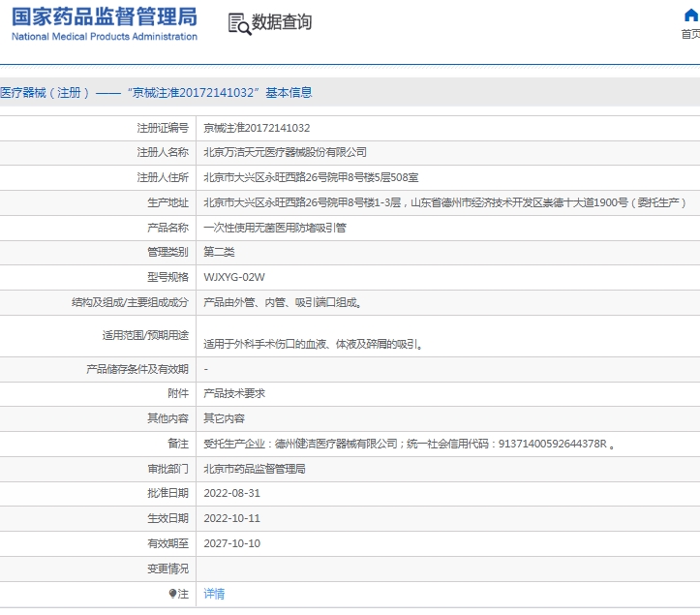Image resolution: width=700 pixels, height=615 pixels.
Task: Select registration number value 京械注准20172141032
Action: [257, 128]
